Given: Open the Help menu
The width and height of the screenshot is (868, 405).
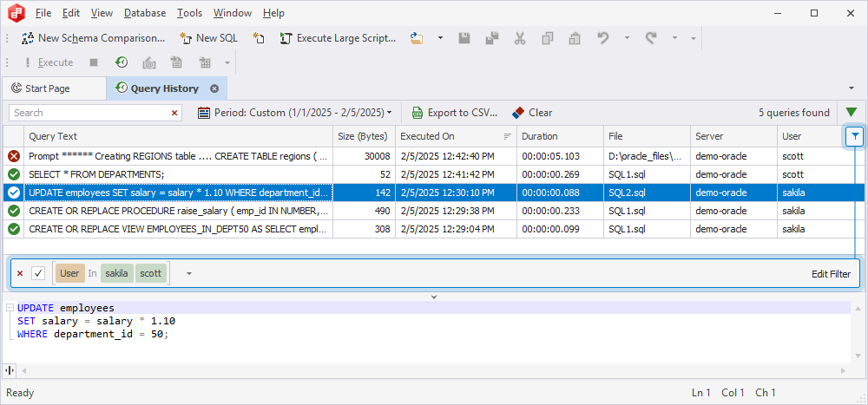Looking at the screenshot, I should 273,13.
